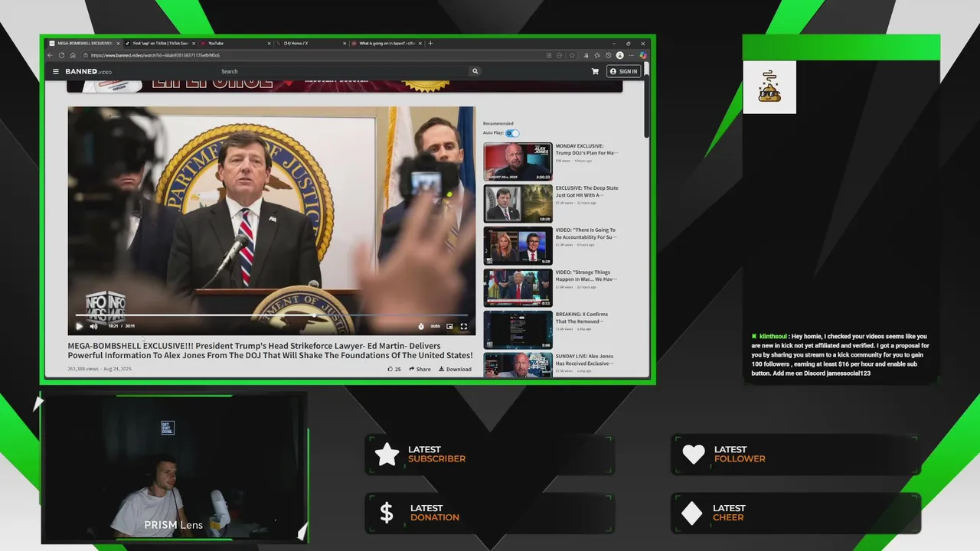This screenshot has height=551, width=980.
Task: Bookmark page with star icon in address bar
Action: [x=572, y=55]
